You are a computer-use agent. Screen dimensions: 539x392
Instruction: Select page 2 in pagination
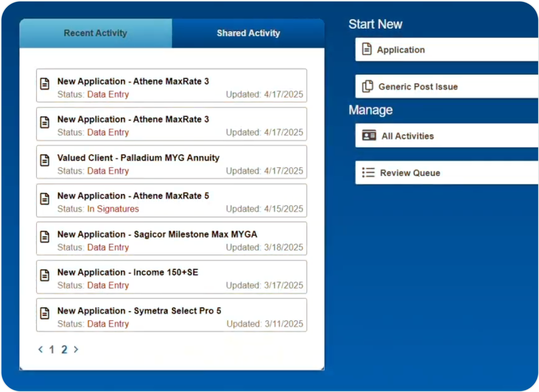[64, 350]
